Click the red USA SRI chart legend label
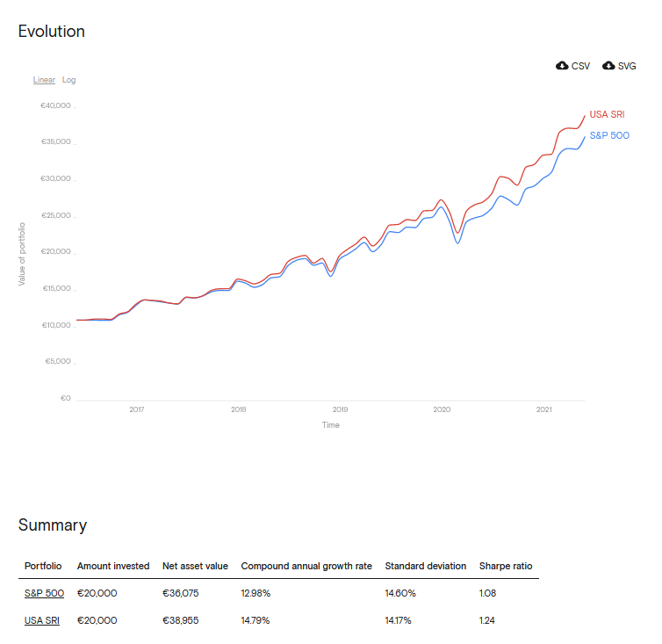The height and width of the screenshot is (644, 662). [607, 115]
